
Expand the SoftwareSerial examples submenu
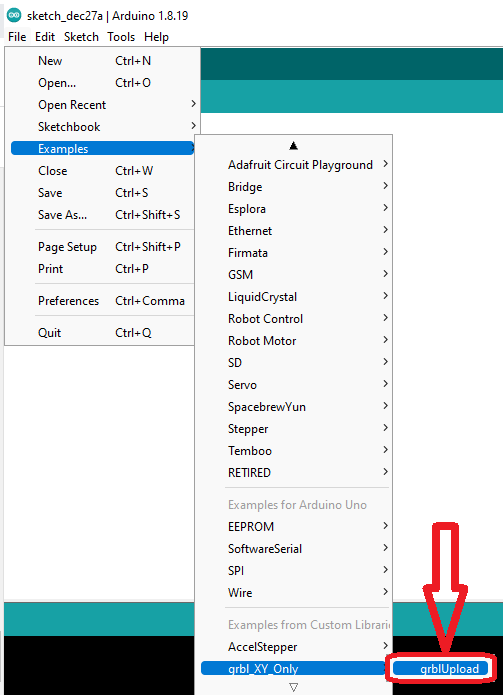(x=295, y=549)
